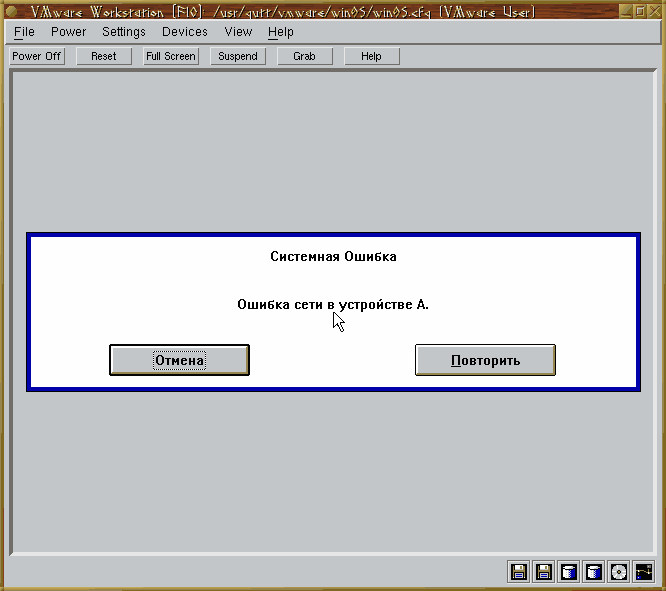Image resolution: width=666 pixels, height=591 pixels.
Task: Click the second floppy drive status icon
Action: click(544, 572)
